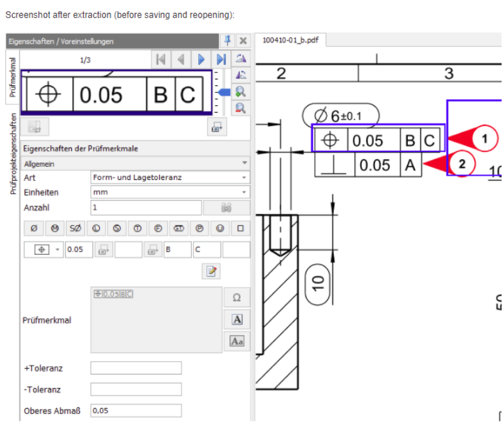Viewport: 504px width, 422px height.
Task: Toggle the diameter Ø modifier
Action: click(34, 229)
